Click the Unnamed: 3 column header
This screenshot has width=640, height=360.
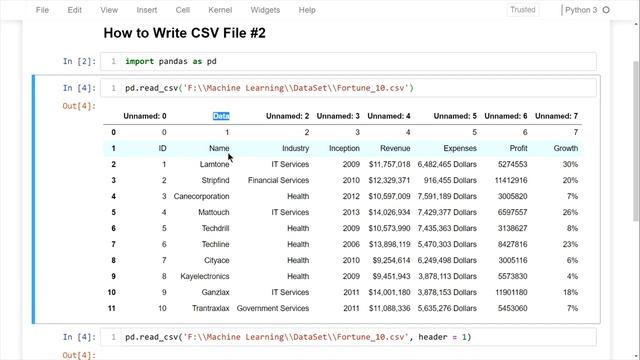tap(338, 116)
